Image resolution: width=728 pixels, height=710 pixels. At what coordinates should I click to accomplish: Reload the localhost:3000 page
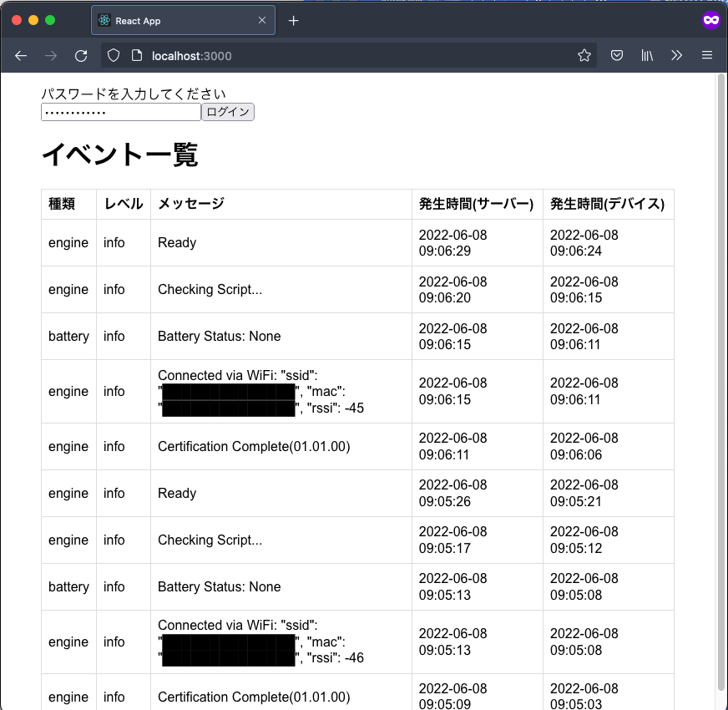click(x=81, y=55)
